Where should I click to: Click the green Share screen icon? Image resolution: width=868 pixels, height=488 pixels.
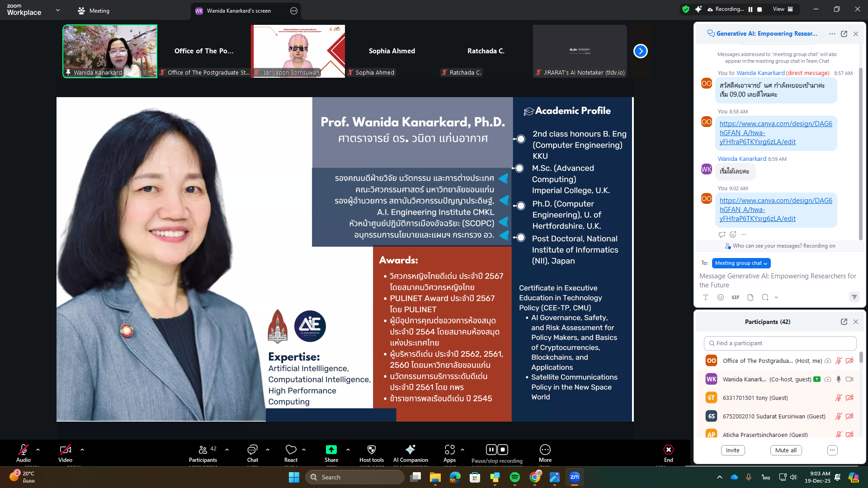(x=331, y=450)
